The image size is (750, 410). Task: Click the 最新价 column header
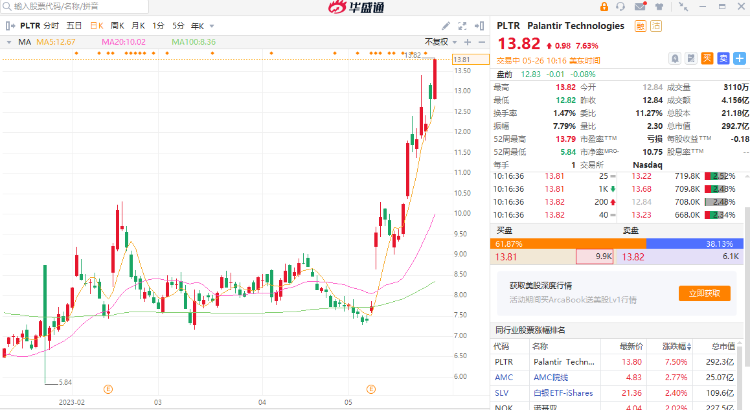click(x=631, y=346)
